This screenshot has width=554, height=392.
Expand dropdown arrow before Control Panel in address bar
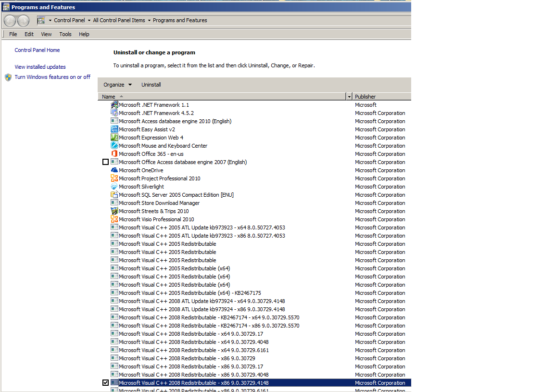[x=50, y=21]
